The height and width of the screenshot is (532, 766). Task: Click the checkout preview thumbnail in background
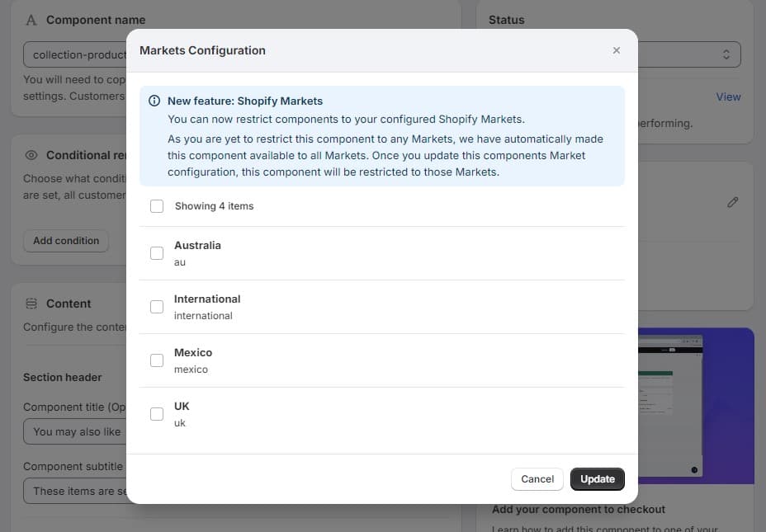696,406
